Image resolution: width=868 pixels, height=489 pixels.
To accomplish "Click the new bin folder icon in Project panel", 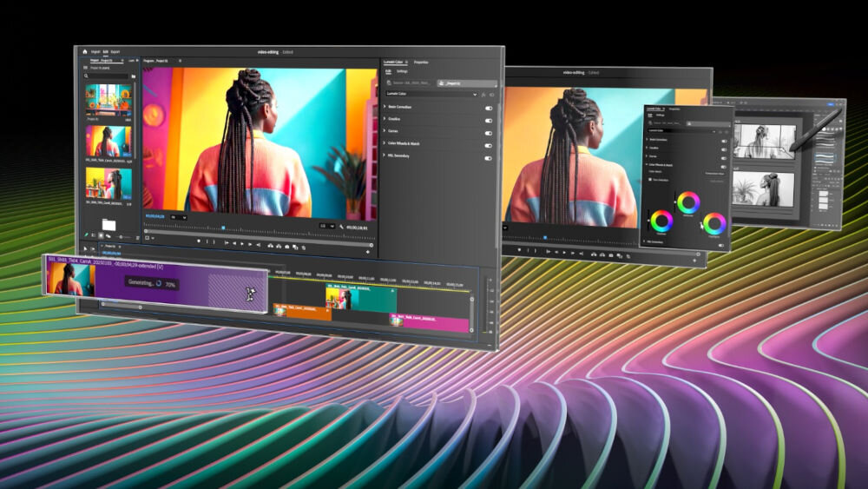I will tap(108, 224).
